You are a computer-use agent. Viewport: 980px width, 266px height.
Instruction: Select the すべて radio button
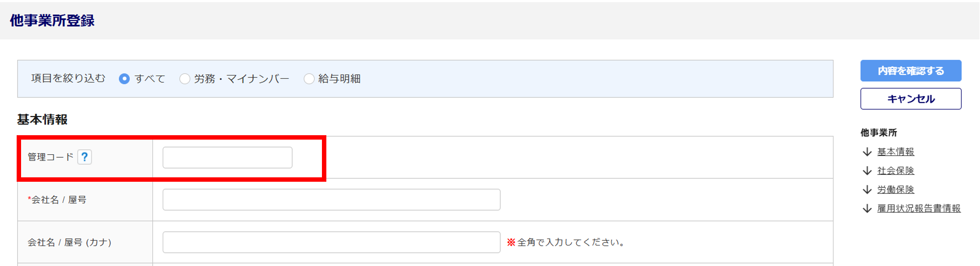(124, 79)
